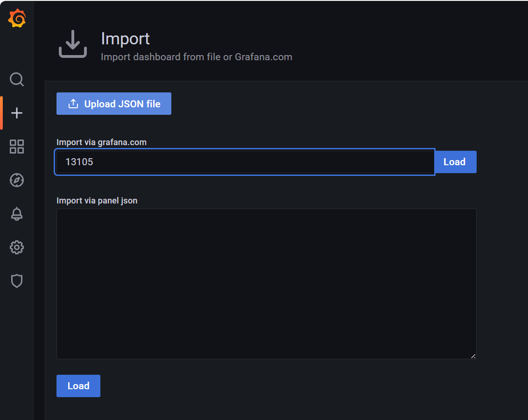The width and height of the screenshot is (528, 420).
Task: Load the grafana.com dashboard ID 13105
Action: [455, 162]
